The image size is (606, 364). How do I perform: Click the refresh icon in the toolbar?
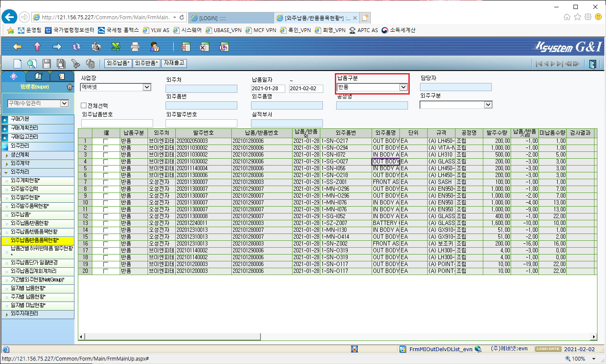click(x=77, y=47)
